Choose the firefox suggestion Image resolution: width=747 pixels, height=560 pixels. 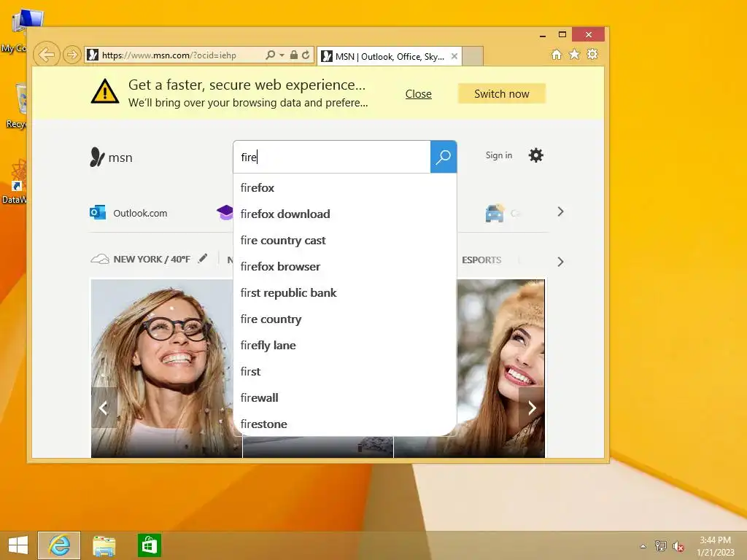click(x=344, y=187)
